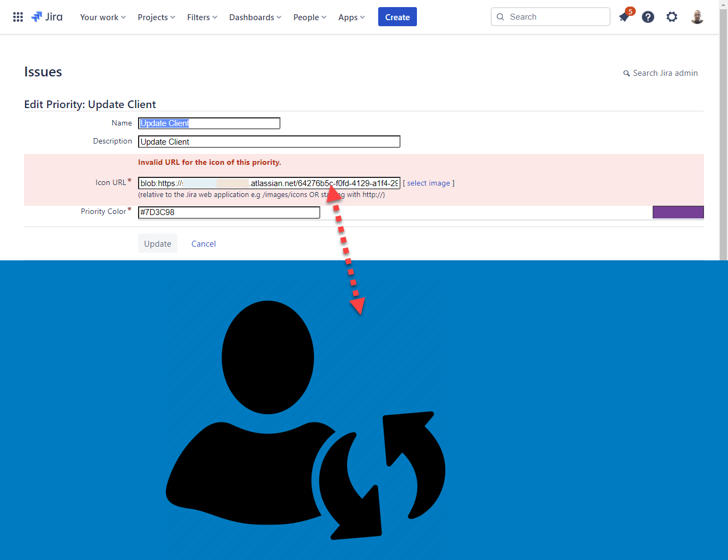Cancel editing the Update Client priority
Viewport: 728px width, 560px height.
click(204, 243)
